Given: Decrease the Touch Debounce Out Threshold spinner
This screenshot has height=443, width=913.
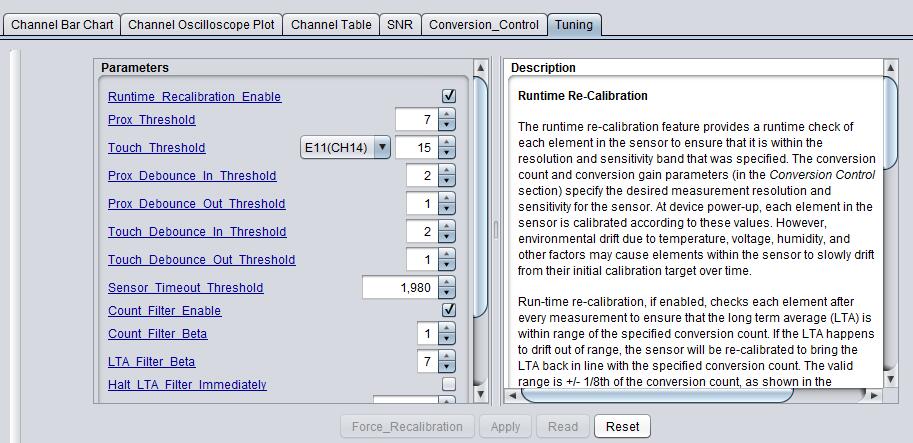Looking at the screenshot, I should (446, 265).
